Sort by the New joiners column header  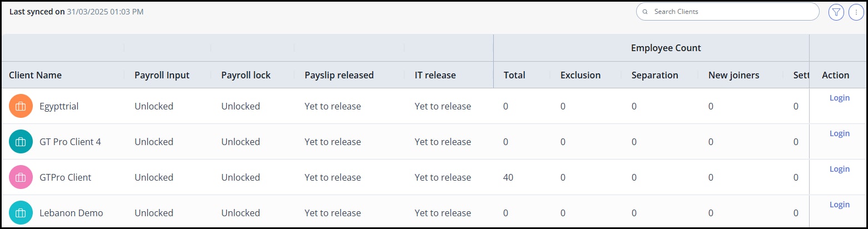coord(733,75)
